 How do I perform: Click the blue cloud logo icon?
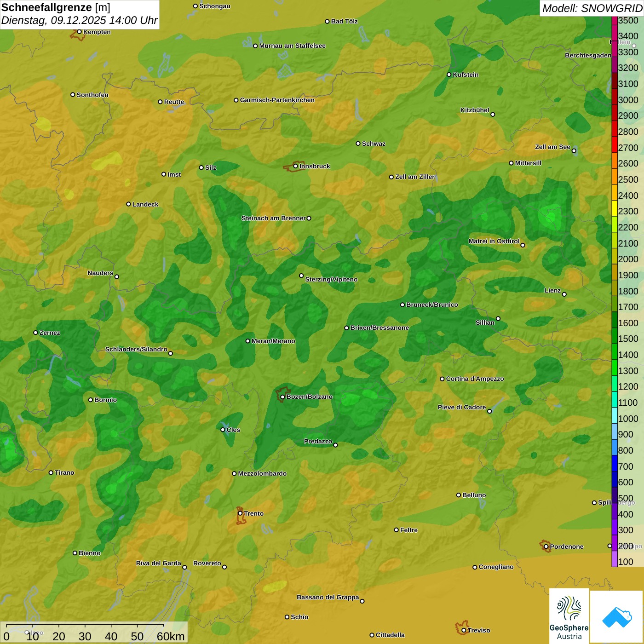[617, 617]
